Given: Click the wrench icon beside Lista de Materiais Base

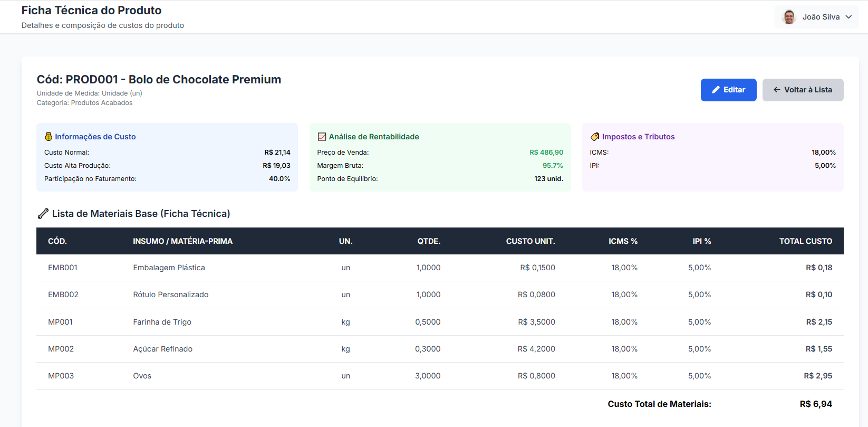Looking at the screenshot, I should (x=43, y=214).
